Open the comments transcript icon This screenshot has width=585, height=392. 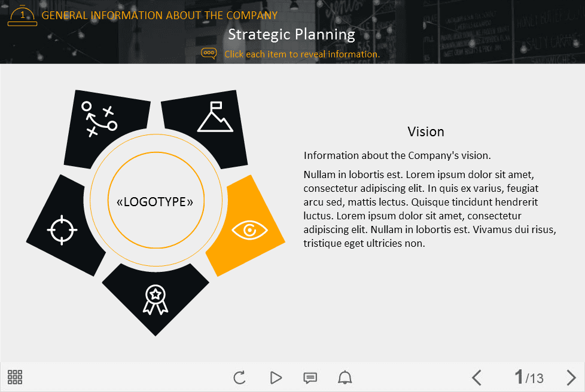pyautogui.click(x=310, y=378)
